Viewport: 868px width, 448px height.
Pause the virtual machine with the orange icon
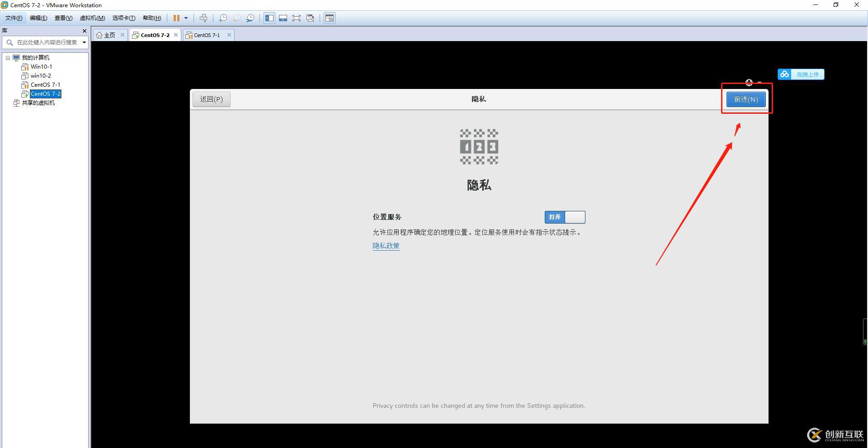pyautogui.click(x=176, y=18)
